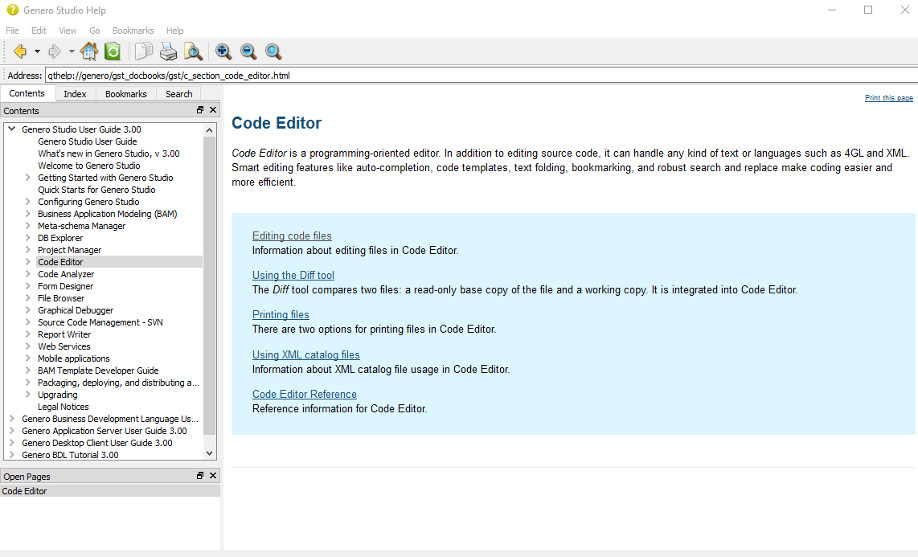Expand the Code Editor tree node

[28, 262]
